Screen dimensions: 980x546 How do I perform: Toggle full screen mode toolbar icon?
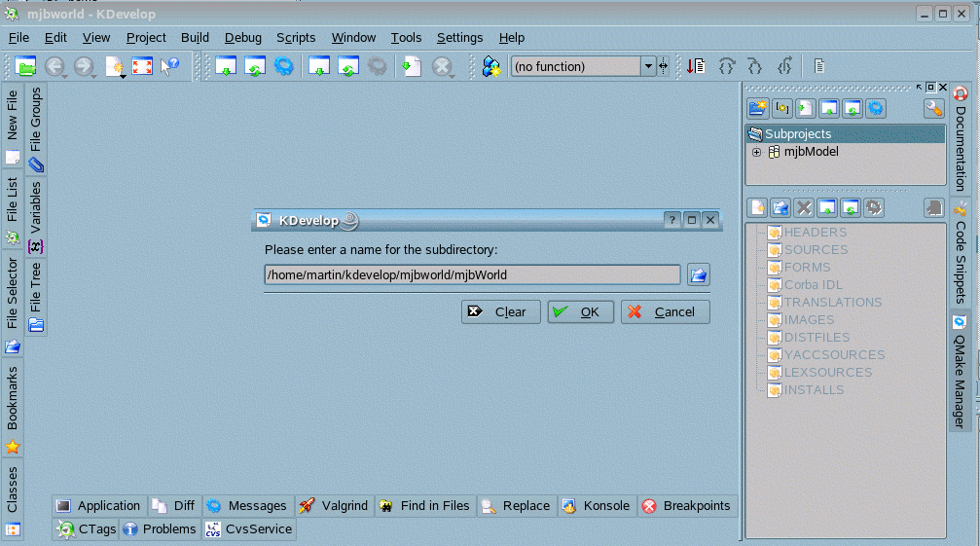click(142, 66)
